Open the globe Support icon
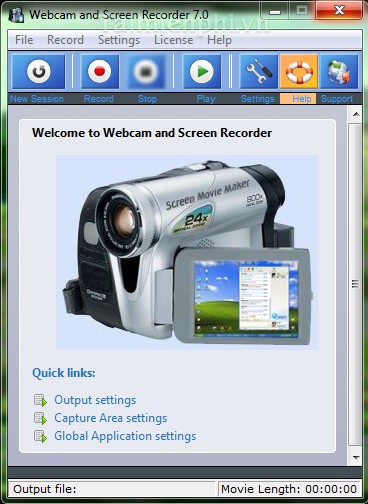This screenshot has width=368, height=504. [x=339, y=72]
